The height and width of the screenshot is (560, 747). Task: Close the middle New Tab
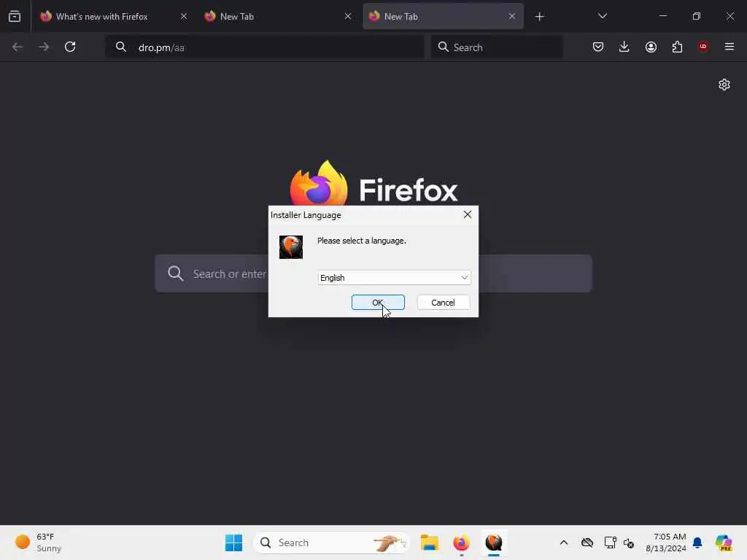348,17
